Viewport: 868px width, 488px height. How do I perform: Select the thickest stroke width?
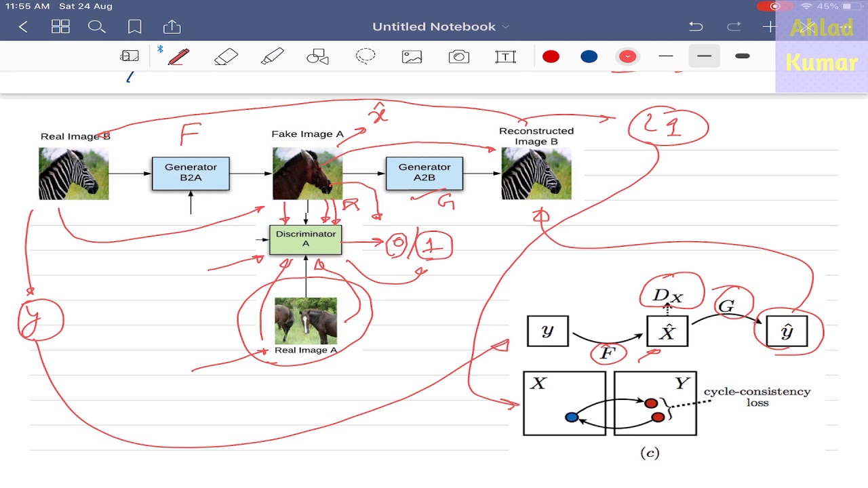coord(743,56)
